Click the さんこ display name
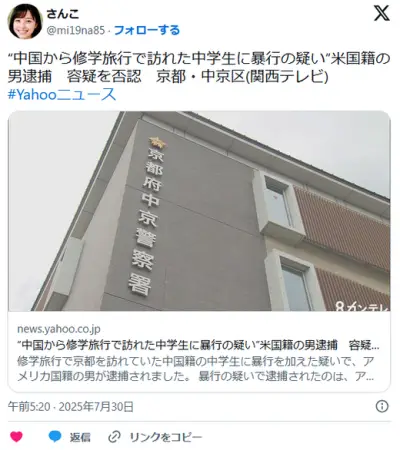 (x=63, y=14)
